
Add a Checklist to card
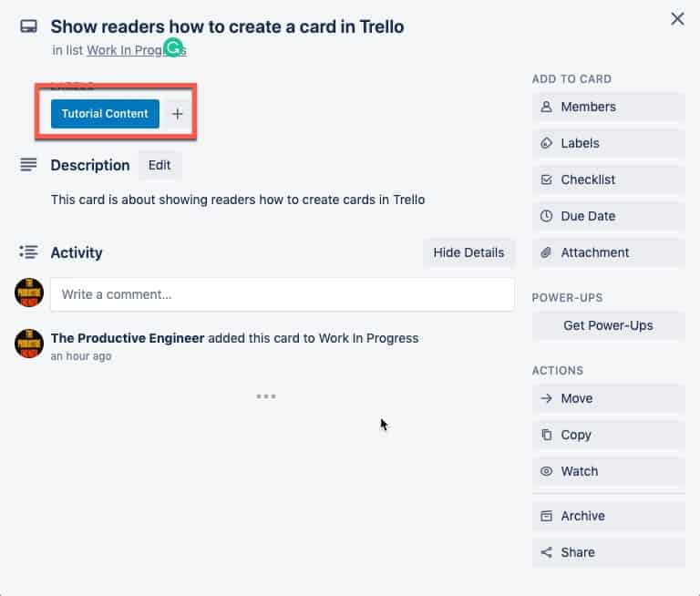609,180
